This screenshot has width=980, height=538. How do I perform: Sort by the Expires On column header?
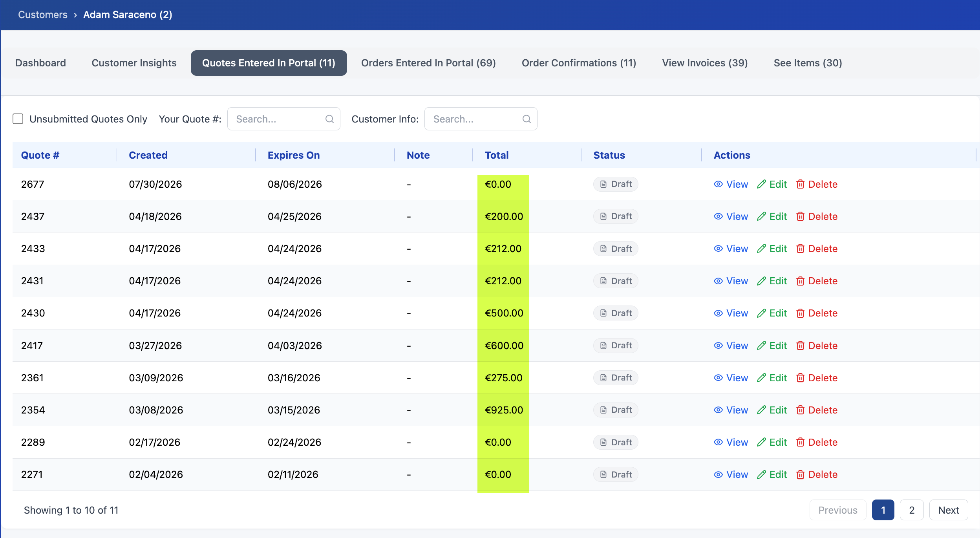[294, 155]
